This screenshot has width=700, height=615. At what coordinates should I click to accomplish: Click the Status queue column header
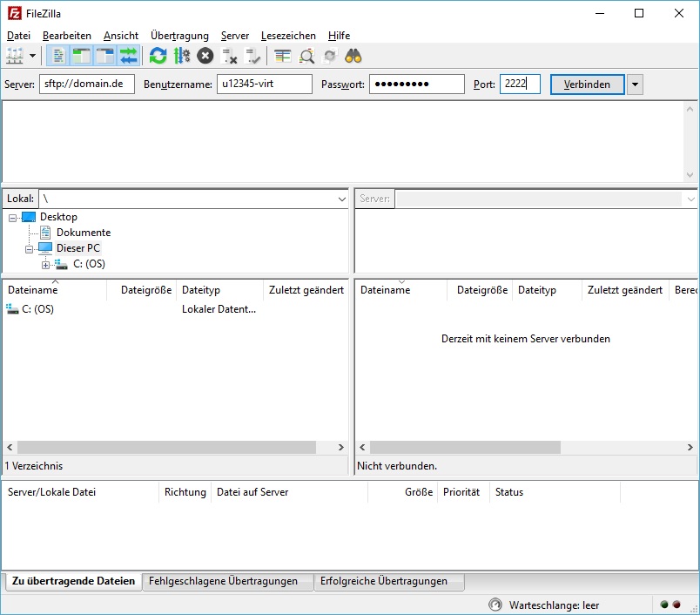[x=555, y=492]
